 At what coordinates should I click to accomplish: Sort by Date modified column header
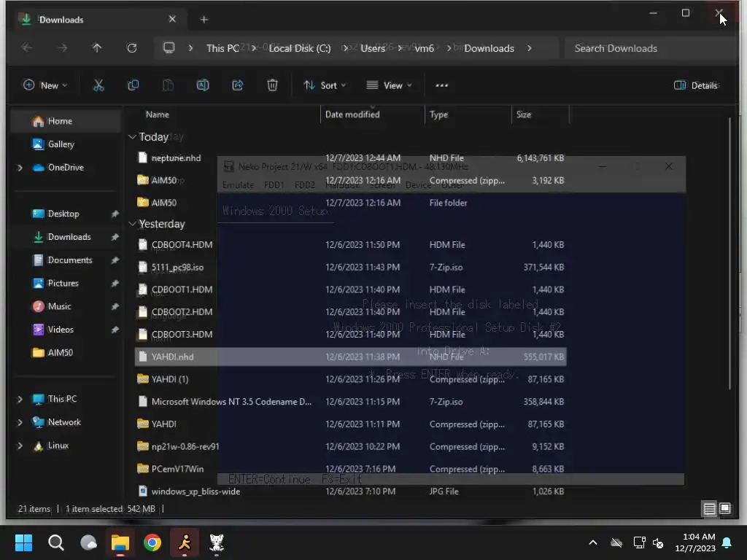[x=373, y=114]
